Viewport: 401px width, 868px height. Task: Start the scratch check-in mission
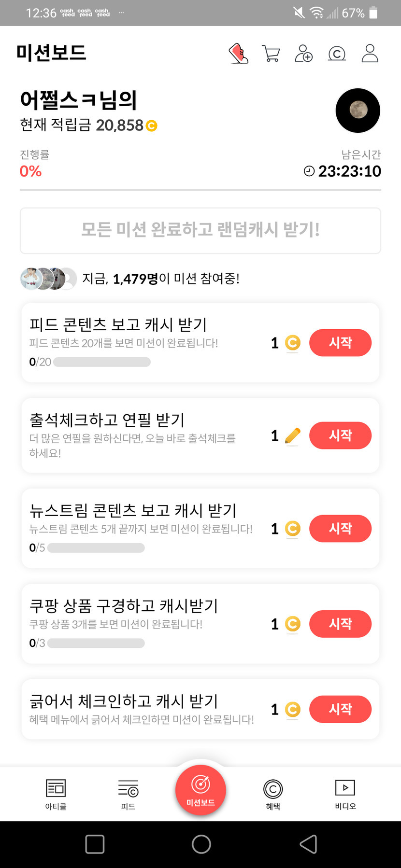tap(340, 709)
